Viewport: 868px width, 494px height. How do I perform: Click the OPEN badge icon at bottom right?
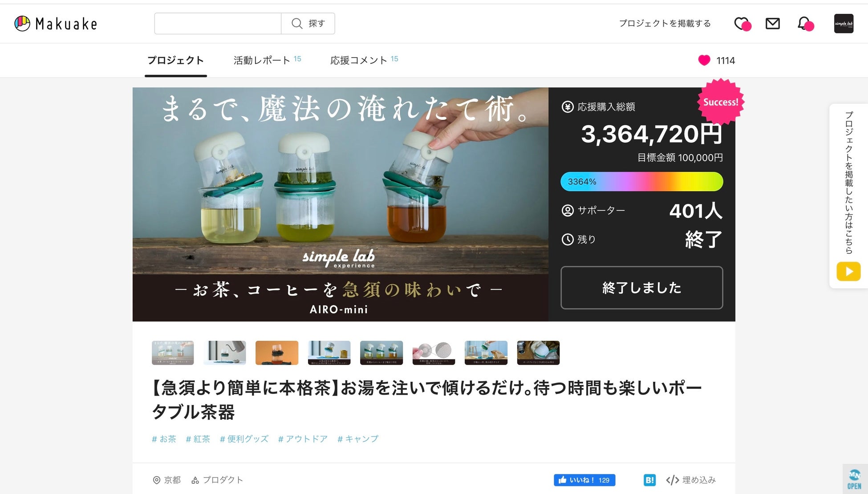coord(854,480)
